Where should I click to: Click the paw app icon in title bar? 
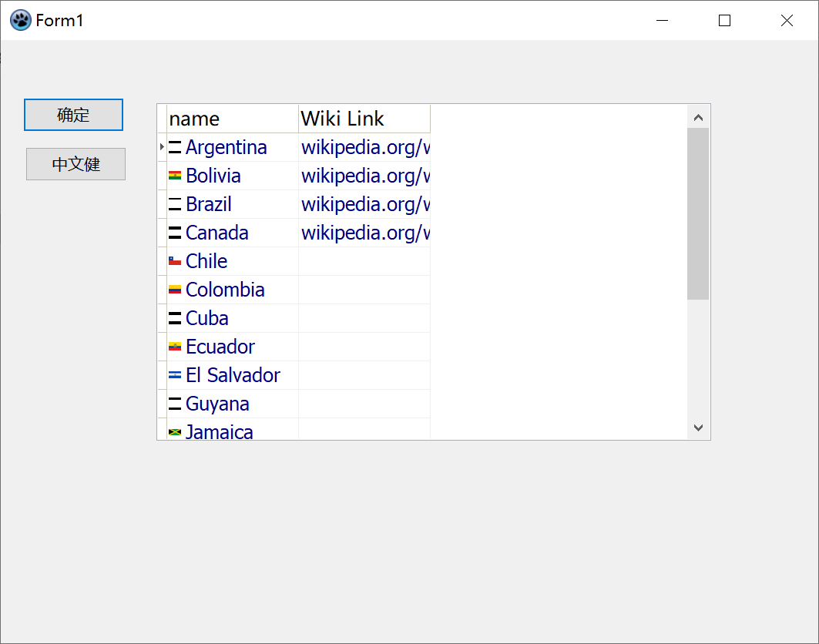pos(21,20)
